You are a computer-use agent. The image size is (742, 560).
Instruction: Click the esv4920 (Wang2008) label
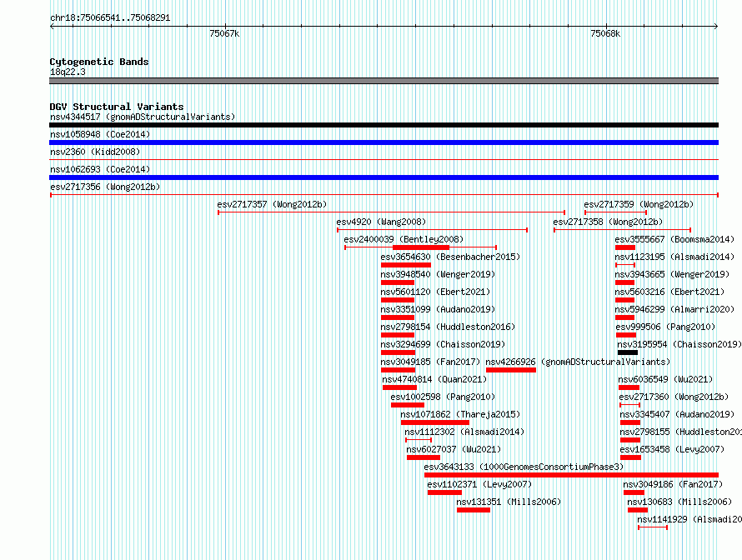(381, 222)
